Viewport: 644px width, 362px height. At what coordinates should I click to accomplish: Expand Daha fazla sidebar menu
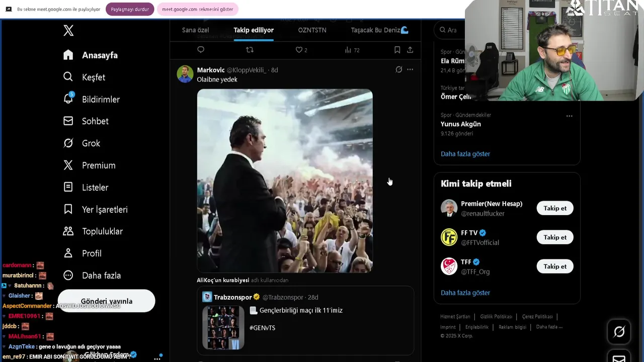coord(101,276)
